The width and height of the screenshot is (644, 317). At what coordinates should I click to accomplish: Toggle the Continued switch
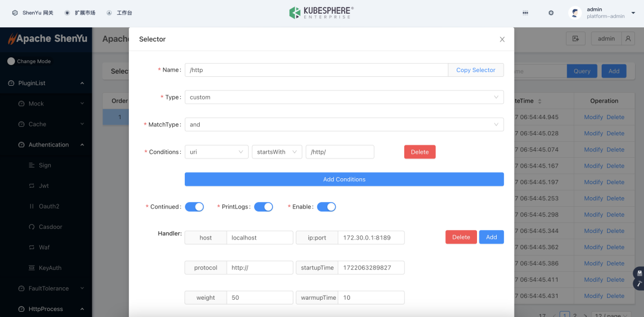194,207
